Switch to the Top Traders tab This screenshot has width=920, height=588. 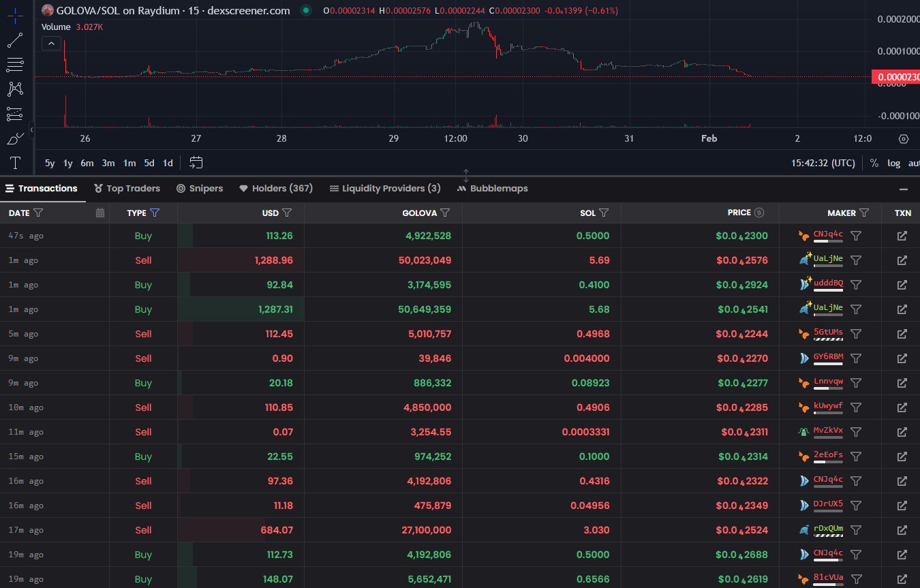pos(127,189)
